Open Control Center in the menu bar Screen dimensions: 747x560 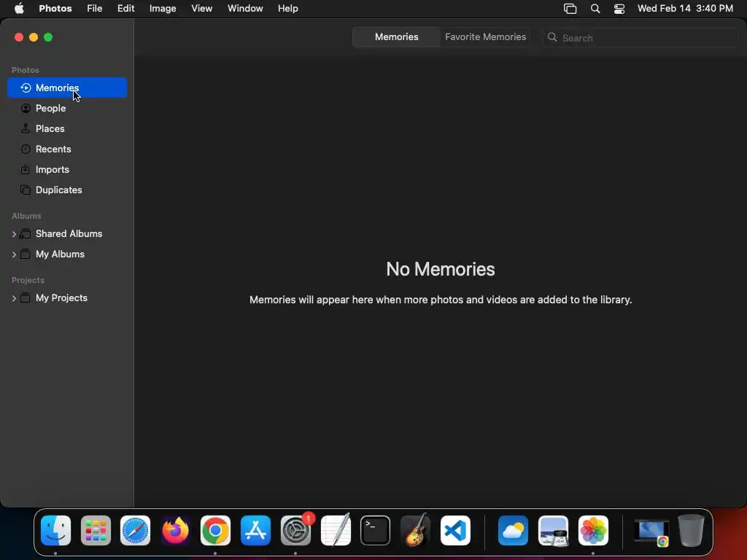click(x=619, y=9)
